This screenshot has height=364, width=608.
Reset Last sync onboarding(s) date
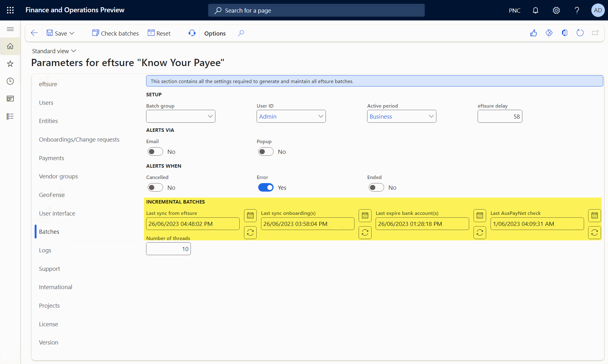(x=365, y=232)
